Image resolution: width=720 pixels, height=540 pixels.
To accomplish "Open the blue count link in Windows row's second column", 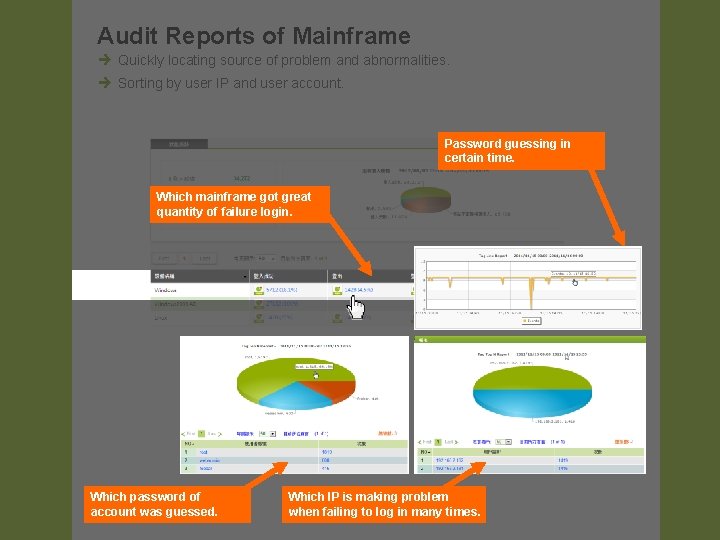I will point(281,290).
